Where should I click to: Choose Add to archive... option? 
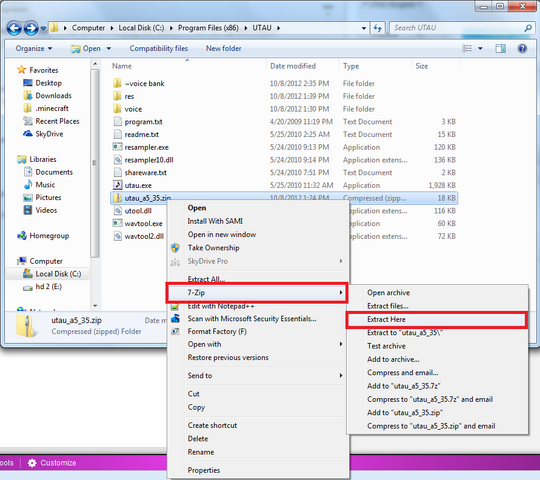393,359
